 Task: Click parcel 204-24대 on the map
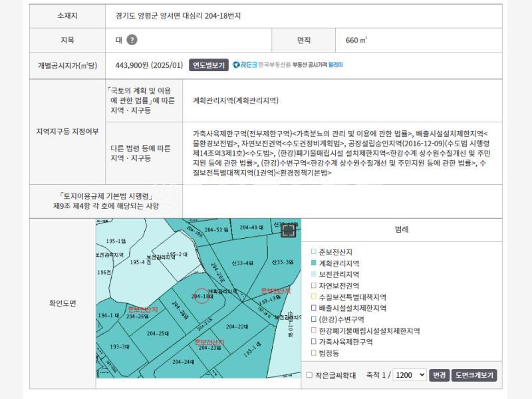(184, 362)
